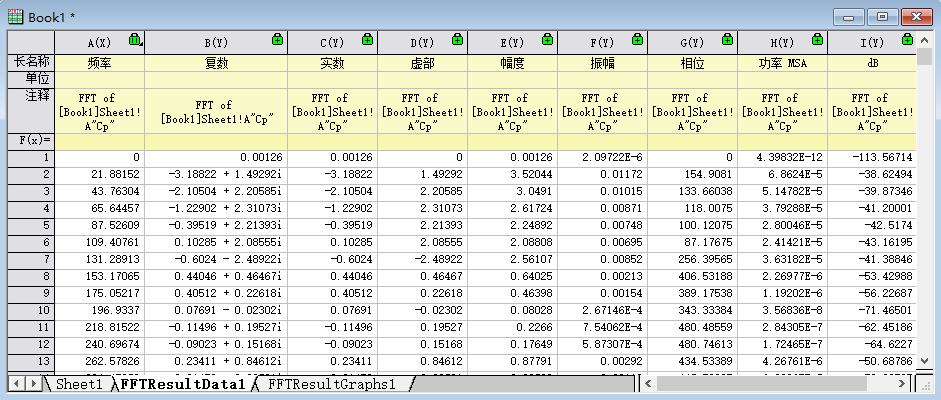This screenshot has height=400, width=941.
Task: Click the green lock on column I(Y)
Action: coord(907,40)
